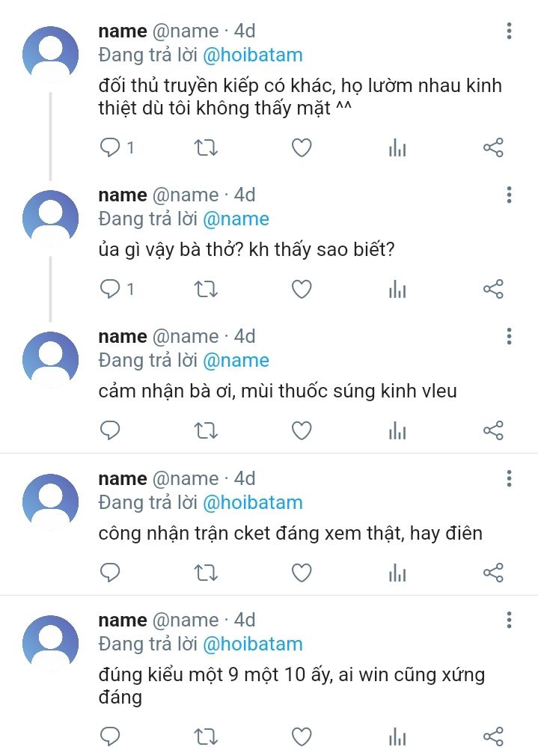Viewport: 538px width, 756px height.
Task: Share the 'ủa gì vậy bà thở' tweet
Action: click(493, 289)
